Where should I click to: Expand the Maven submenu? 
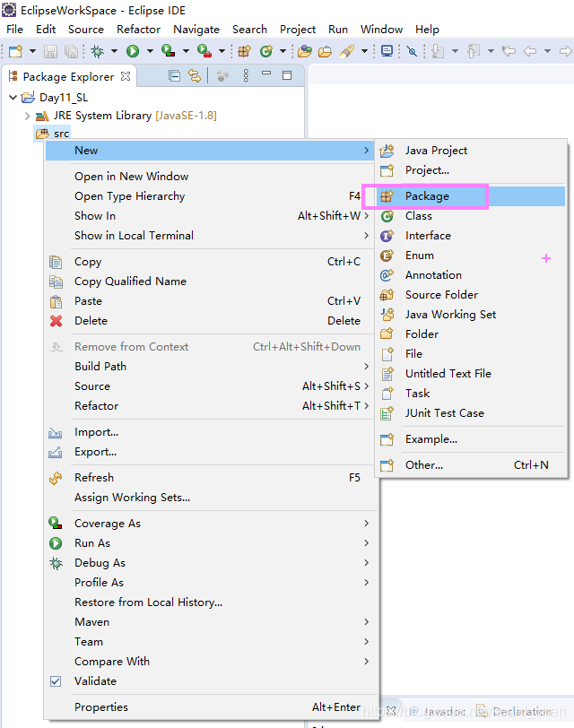click(210, 621)
